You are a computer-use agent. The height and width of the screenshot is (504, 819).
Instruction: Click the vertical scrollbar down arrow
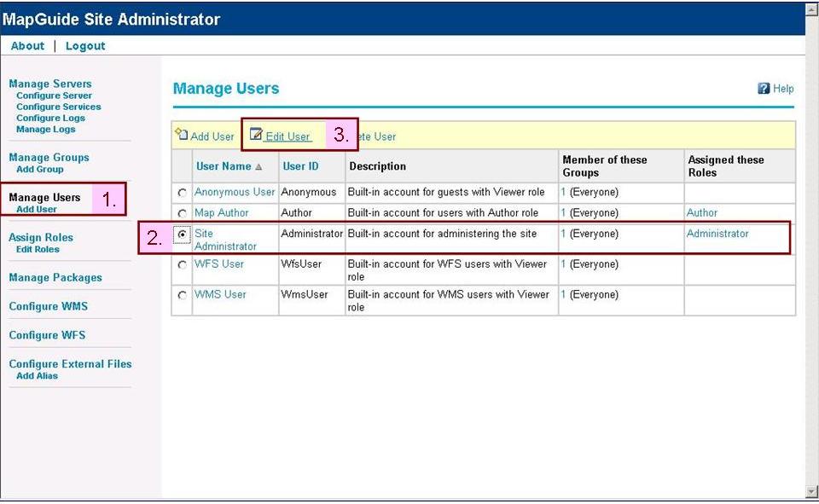(x=811, y=492)
